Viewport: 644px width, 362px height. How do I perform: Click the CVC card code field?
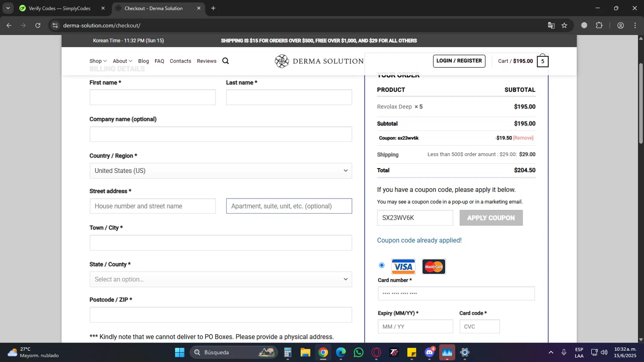pos(480,326)
